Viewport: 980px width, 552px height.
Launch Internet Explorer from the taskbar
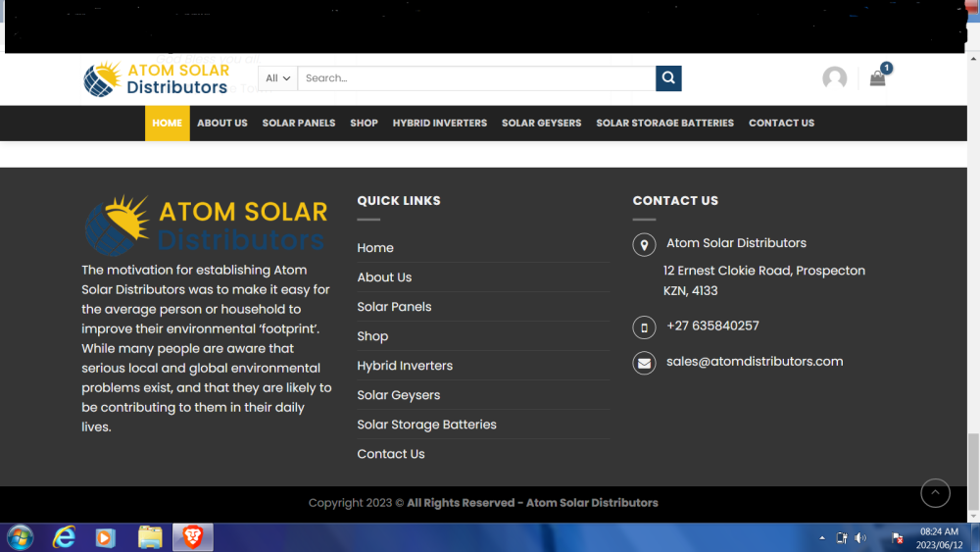65,537
